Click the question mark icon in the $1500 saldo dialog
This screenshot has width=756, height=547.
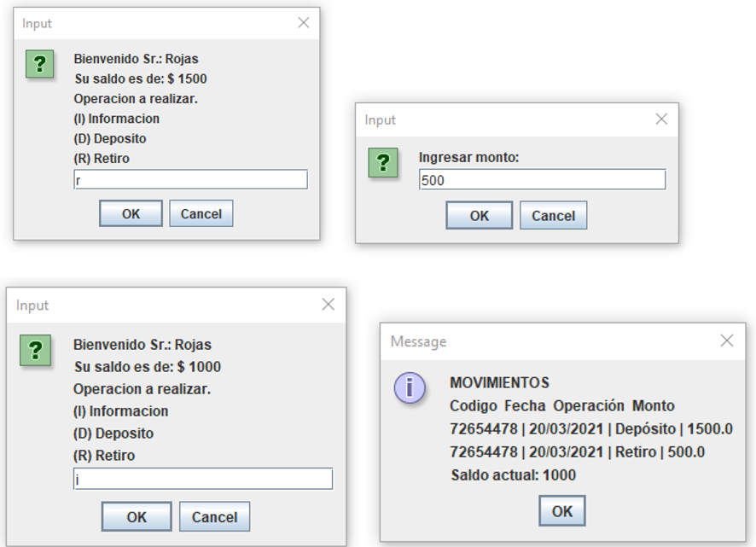click(39, 64)
